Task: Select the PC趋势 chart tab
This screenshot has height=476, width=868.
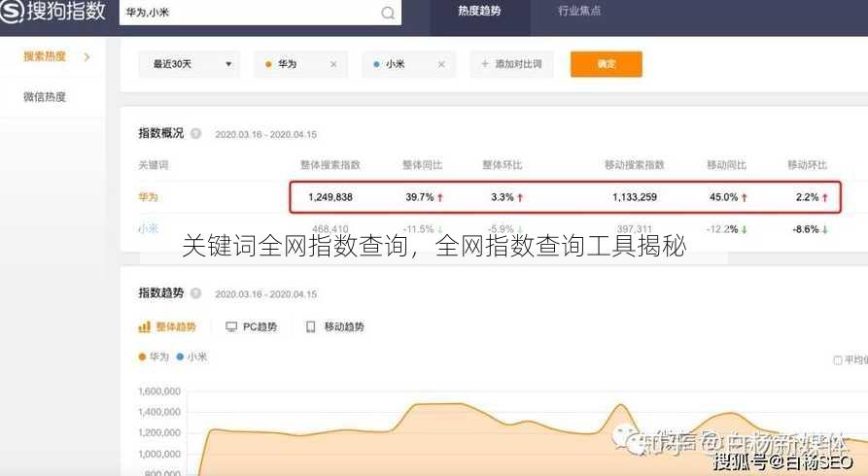Action: [252, 327]
